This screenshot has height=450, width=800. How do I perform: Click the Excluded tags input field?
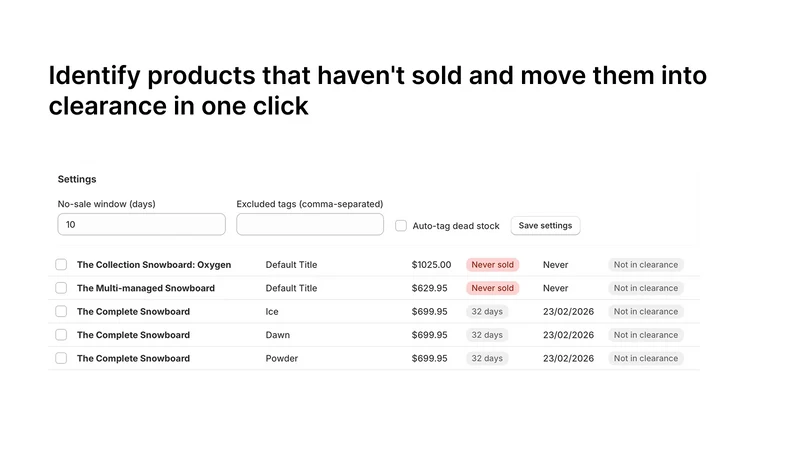click(x=310, y=224)
